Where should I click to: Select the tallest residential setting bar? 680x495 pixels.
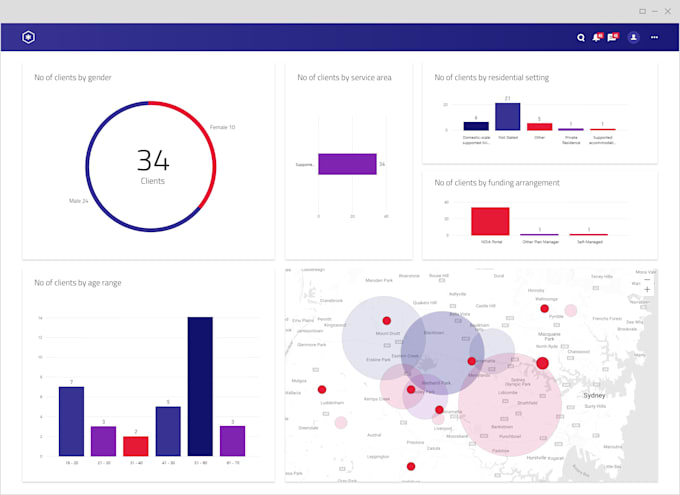pyautogui.click(x=507, y=116)
